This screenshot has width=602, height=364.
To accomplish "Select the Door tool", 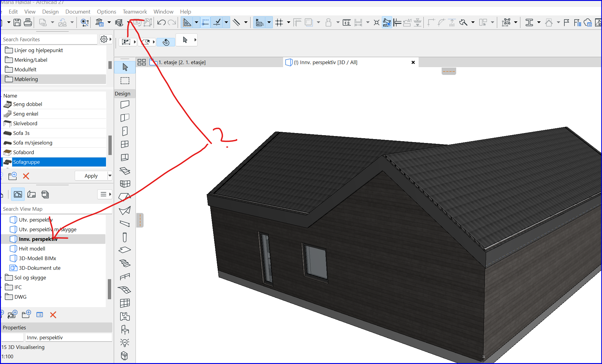I will click(125, 131).
